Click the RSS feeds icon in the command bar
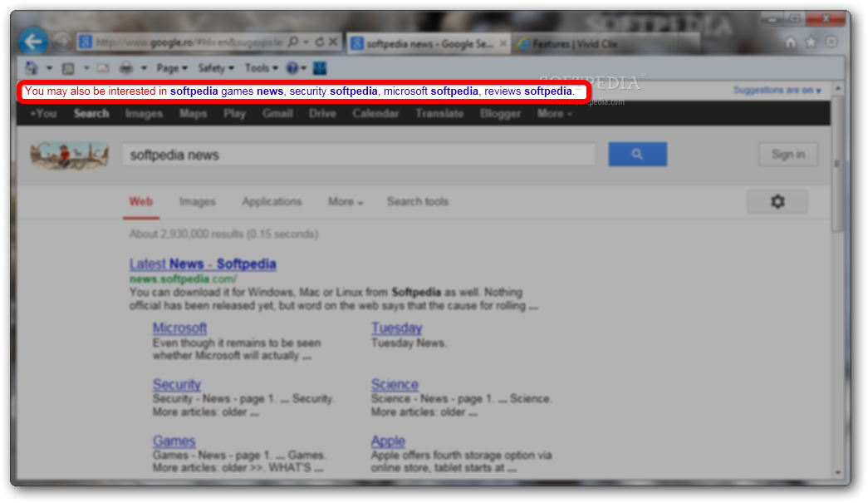This screenshot has height=503, width=868. (x=68, y=68)
